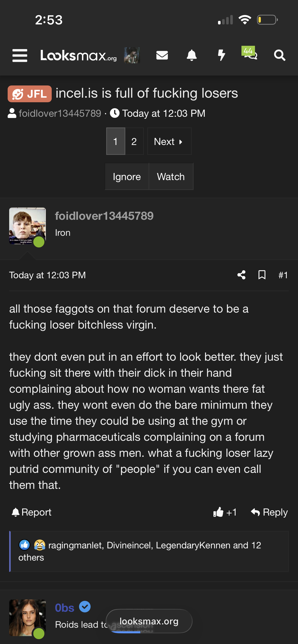Open the alerts bell icon
Image resolution: width=298 pixels, height=644 pixels.
[192, 55]
